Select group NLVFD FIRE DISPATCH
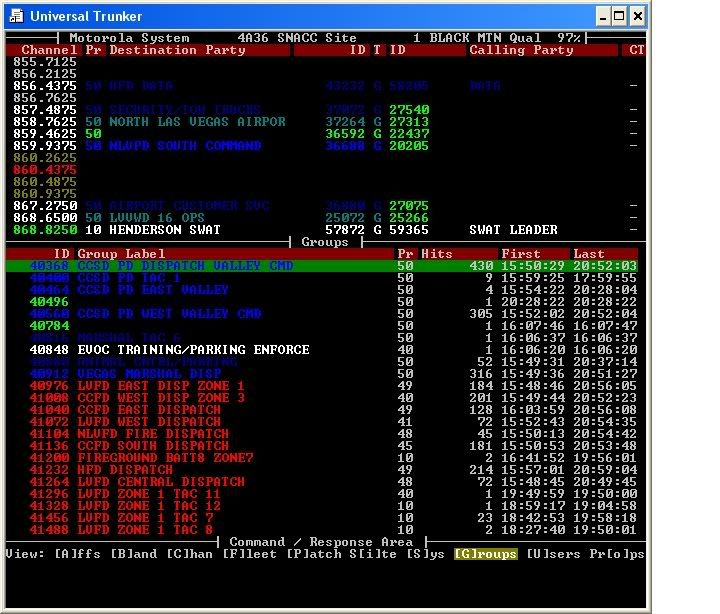 tap(322, 433)
